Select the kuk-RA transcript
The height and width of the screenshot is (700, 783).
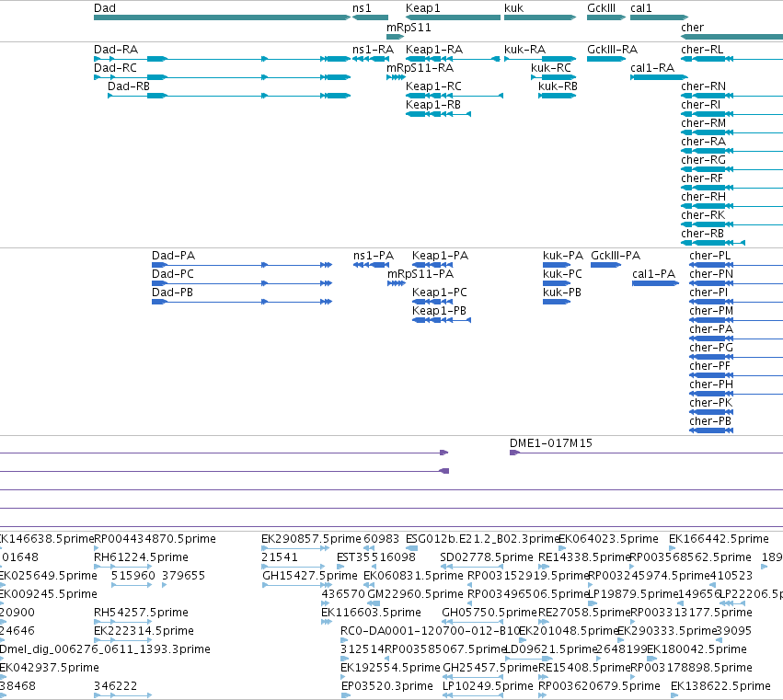click(540, 59)
